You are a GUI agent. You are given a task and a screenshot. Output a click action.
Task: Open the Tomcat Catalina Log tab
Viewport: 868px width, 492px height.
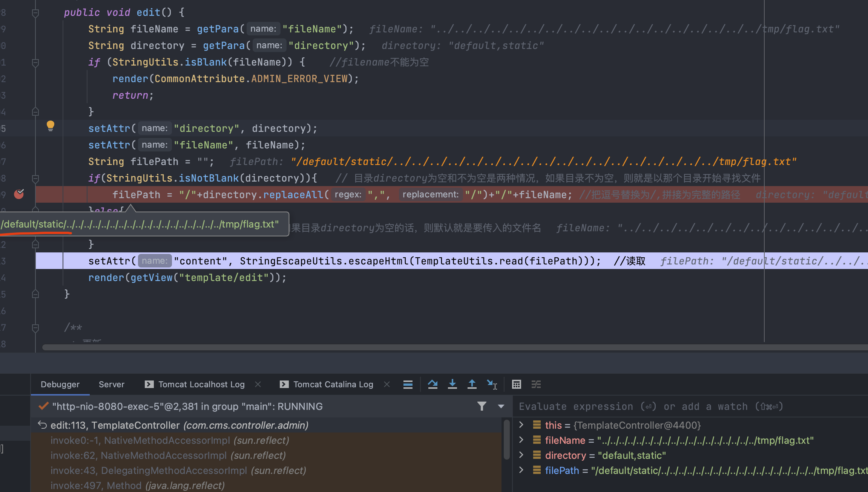(333, 384)
